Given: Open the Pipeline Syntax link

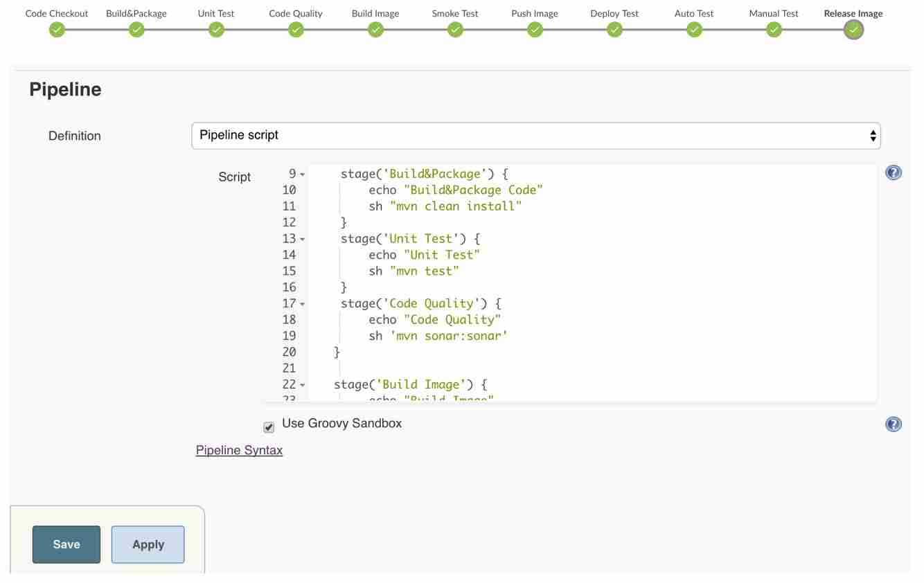Looking at the screenshot, I should (239, 450).
